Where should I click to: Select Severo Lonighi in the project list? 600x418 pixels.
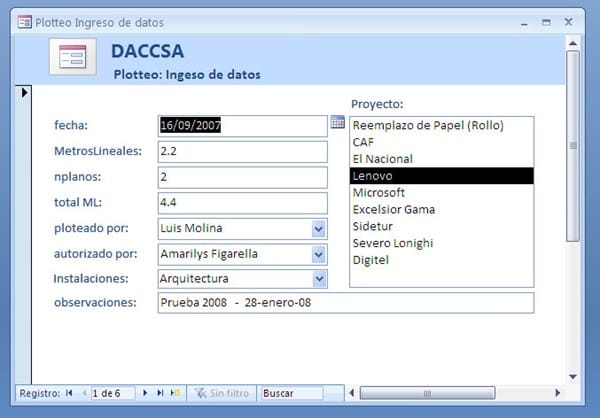pyautogui.click(x=442, y=243)
